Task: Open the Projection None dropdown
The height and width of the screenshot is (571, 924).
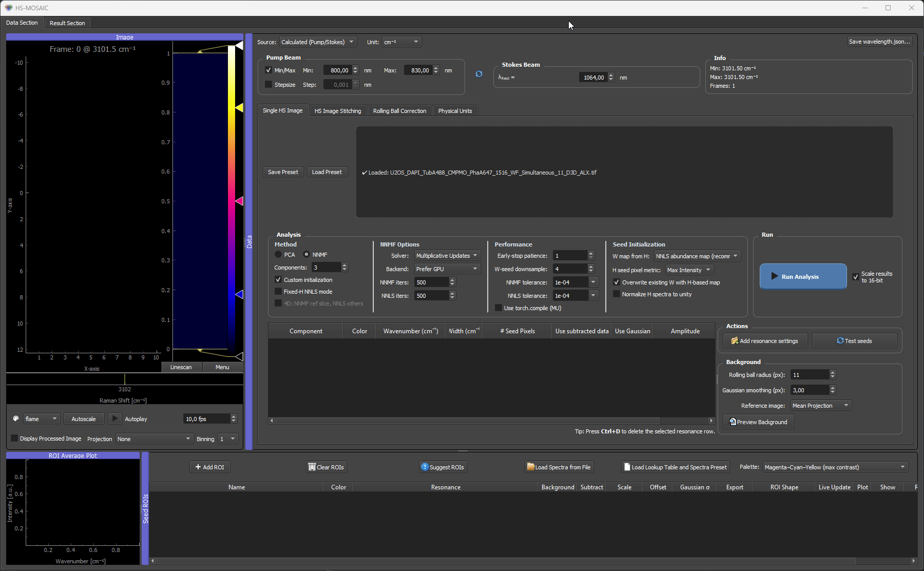Action: pos(154,439)
